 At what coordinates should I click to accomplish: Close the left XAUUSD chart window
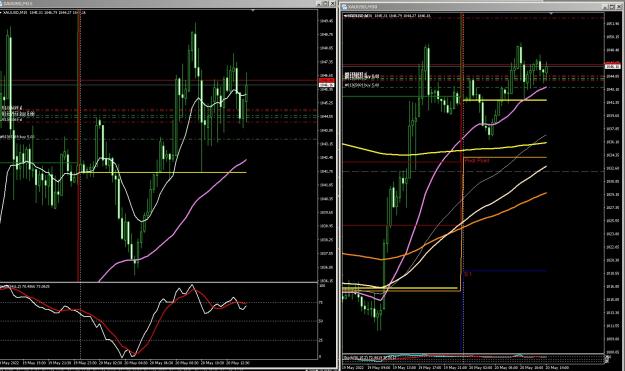[x=332, y=3]
